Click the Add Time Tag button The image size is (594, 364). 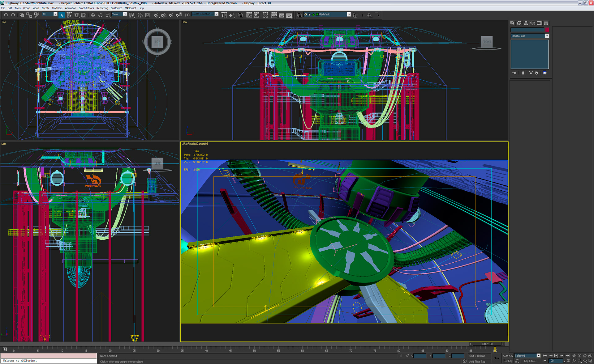coord(477,362)
